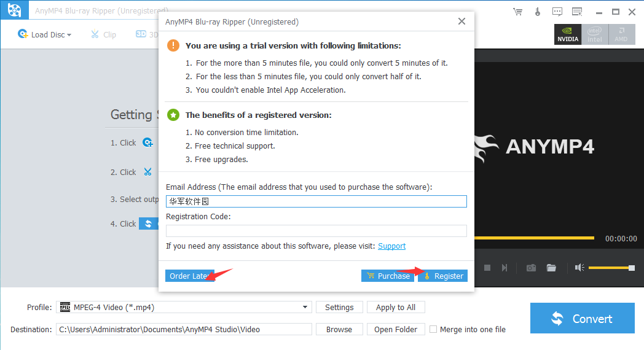Screen dimensions: 644x350
Task: Click the next frame playback button
Action: click(505, 268)
